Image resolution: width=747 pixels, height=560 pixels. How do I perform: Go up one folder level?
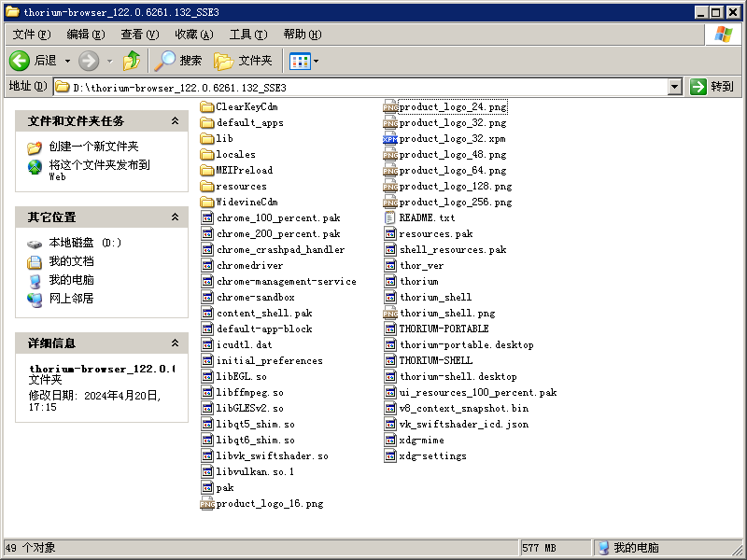(x=132, y=61)
